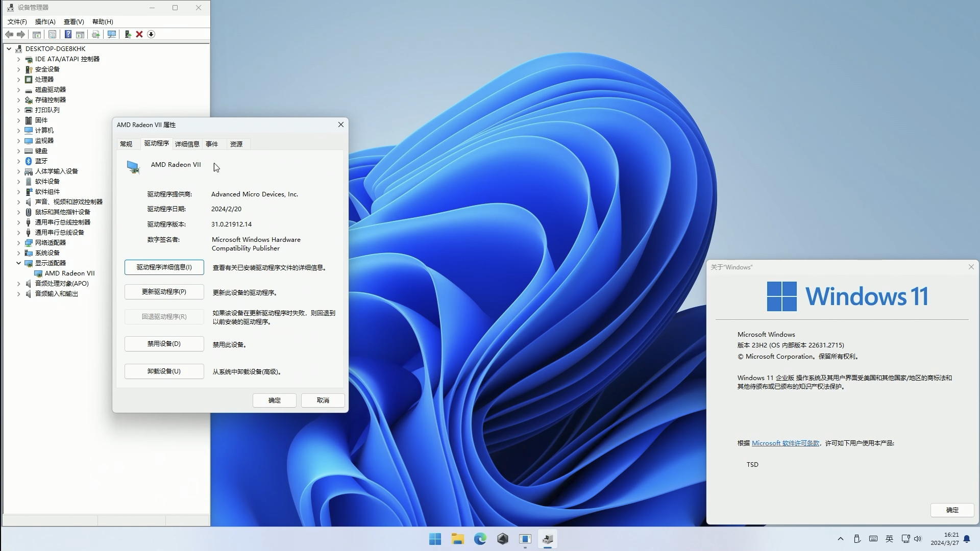Click the Update driver toolbar icon
The width and height of the screenshot is (980, 551).
95,34
